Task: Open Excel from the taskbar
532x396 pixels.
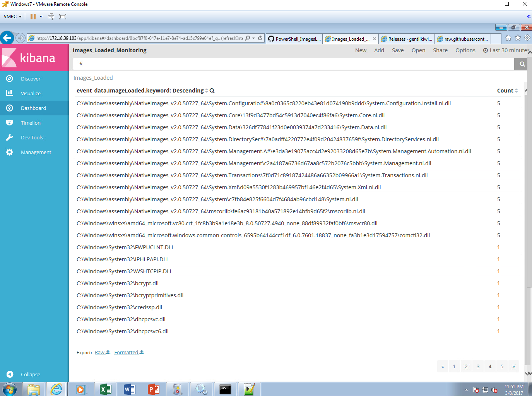Action: click(x=105, y=389)
